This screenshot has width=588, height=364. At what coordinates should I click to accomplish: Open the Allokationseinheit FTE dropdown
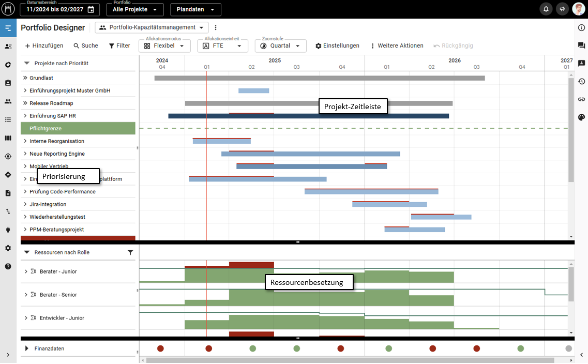pyautogui.click(x=222, y=45)
